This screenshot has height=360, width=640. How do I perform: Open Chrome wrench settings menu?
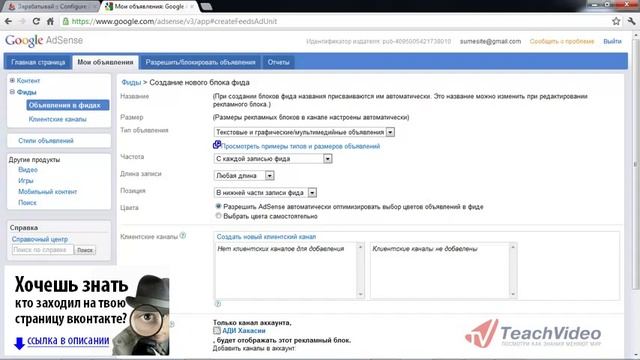click(x=631, y=21)
